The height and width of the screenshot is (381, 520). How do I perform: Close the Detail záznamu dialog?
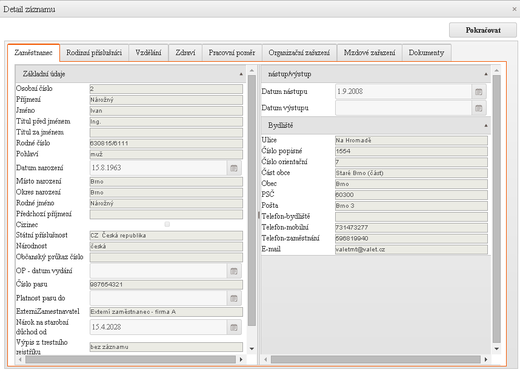click(514, 9)
